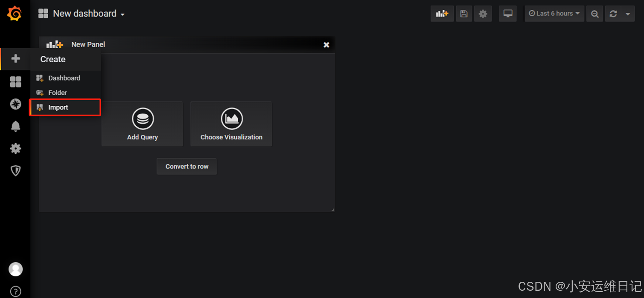
Task: Open the Explore compass icon in sidebar
Action: click(15, 104)
